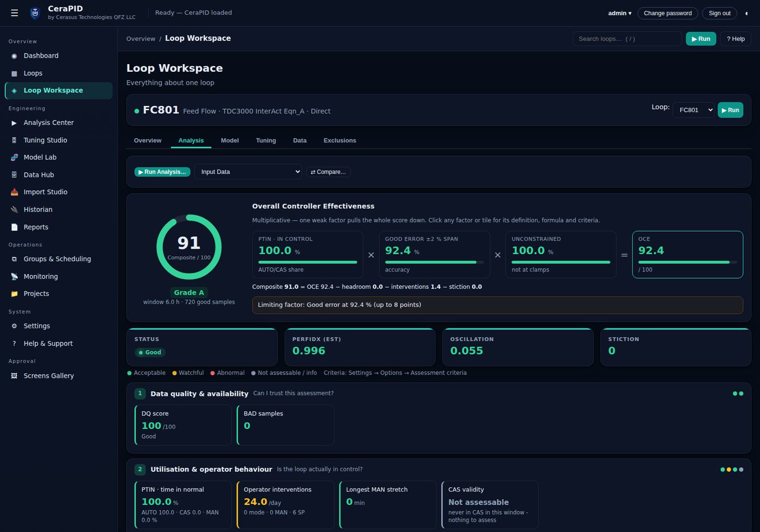Viewport: 760px width, 532px height.
Task: Toggle the theme icon beside Sign out
Action: pyautogui.click(x=746, y=13)
